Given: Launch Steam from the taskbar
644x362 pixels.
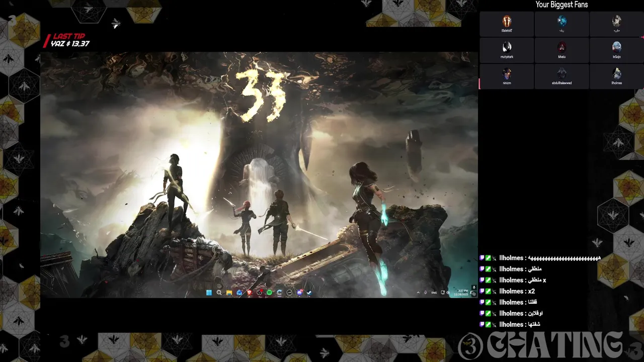Looking at the screenshot, I should (309, 293).
